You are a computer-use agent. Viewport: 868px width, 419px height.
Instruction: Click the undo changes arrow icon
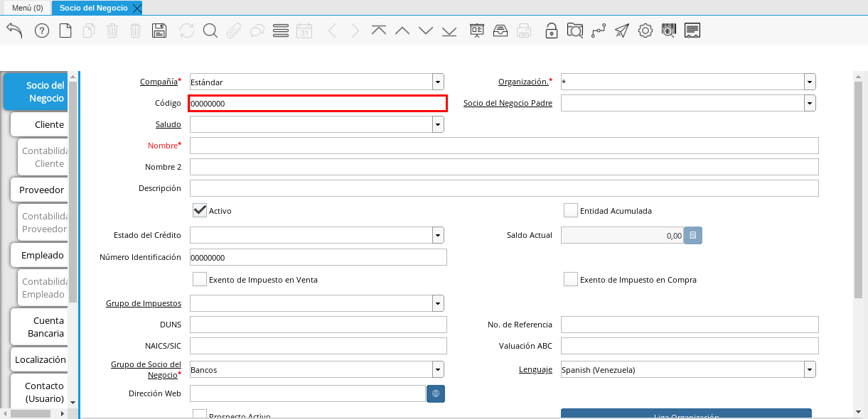pos(14,31)
